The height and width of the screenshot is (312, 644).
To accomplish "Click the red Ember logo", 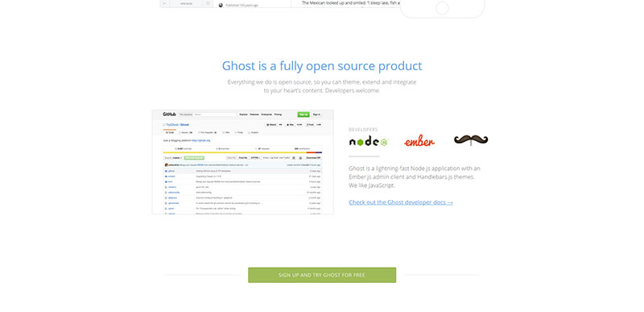I will (x=419, y=142).
